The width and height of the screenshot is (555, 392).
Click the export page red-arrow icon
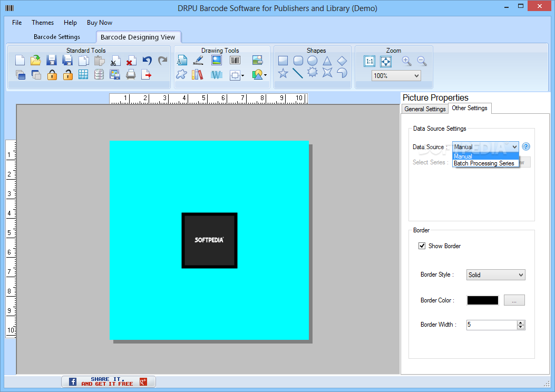146,74
